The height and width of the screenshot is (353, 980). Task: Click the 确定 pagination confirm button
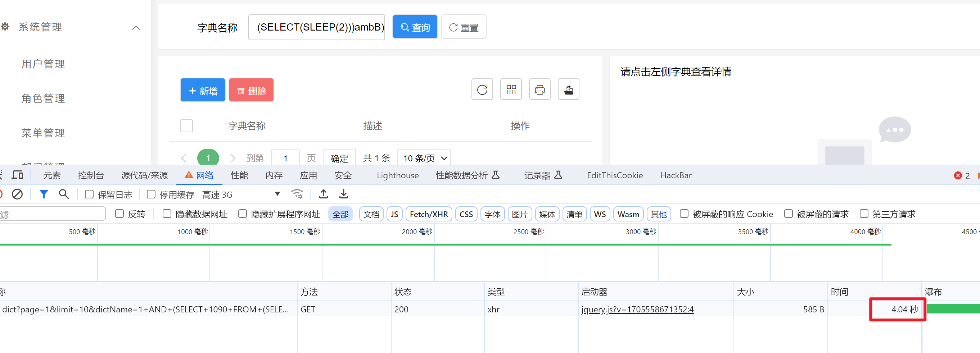point(339,158)
